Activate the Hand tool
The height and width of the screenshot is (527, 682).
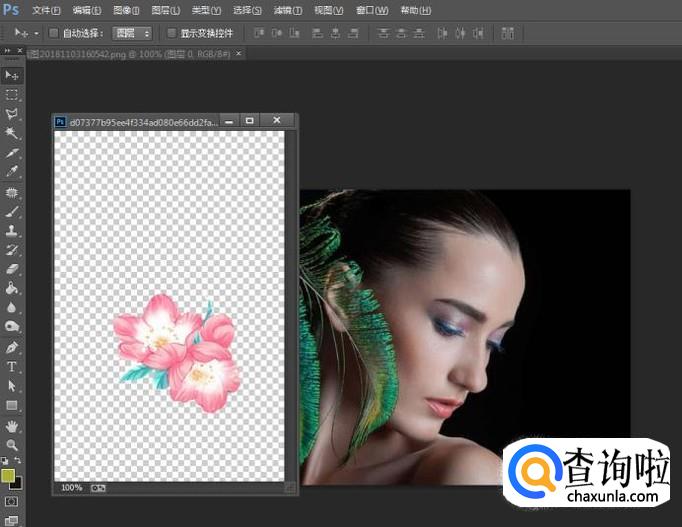(12, 425)
